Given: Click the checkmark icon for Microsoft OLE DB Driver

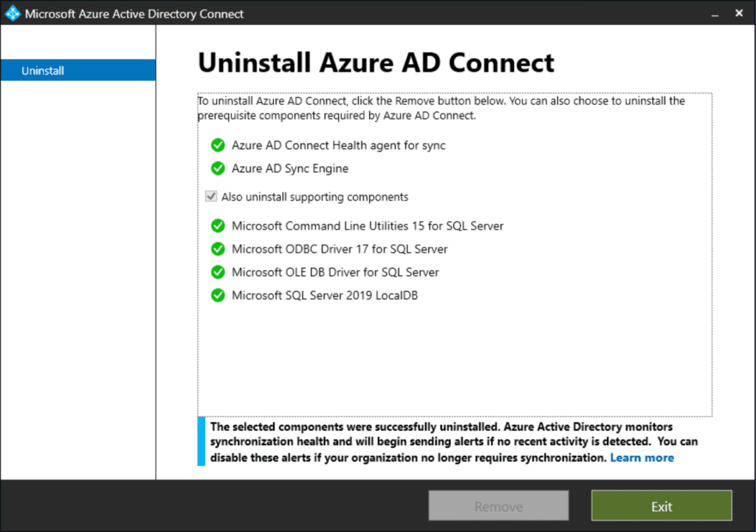Looking at the screenshot, I should pos(218,272).
